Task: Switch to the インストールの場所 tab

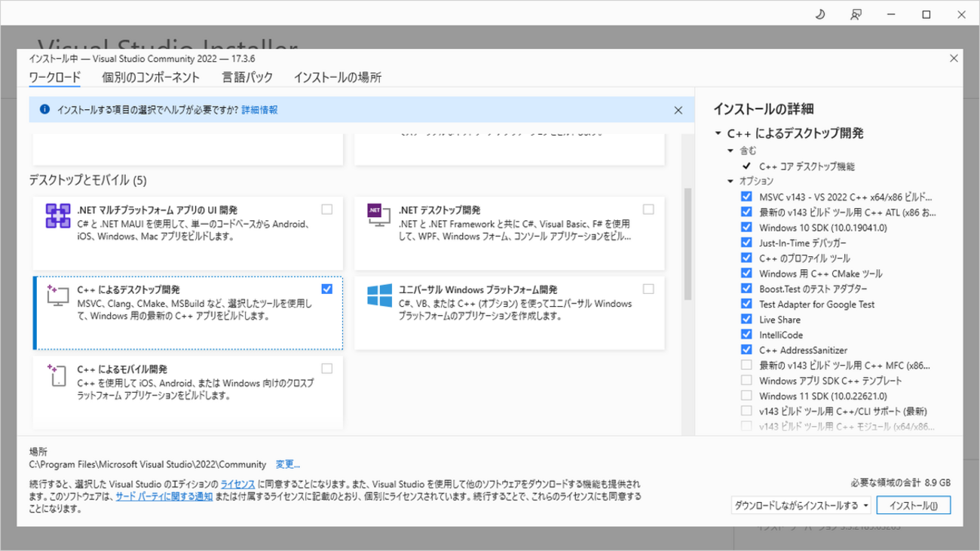Action: (x=338, y=77)
